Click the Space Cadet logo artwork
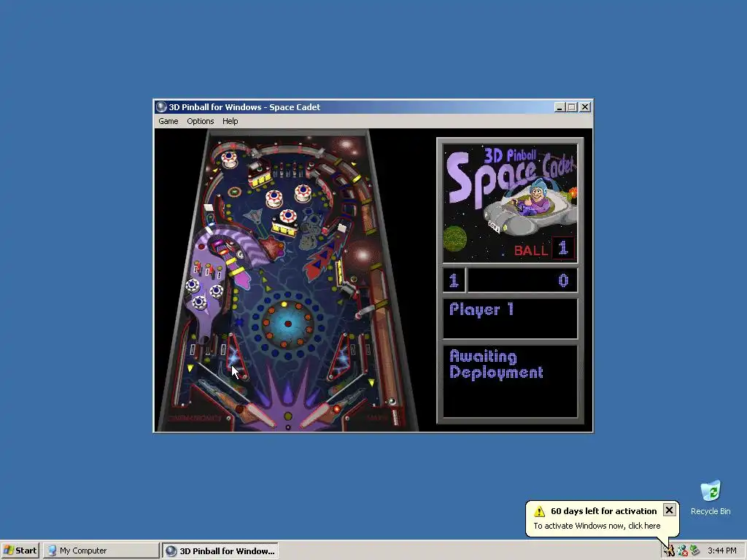 pos(510,203)
